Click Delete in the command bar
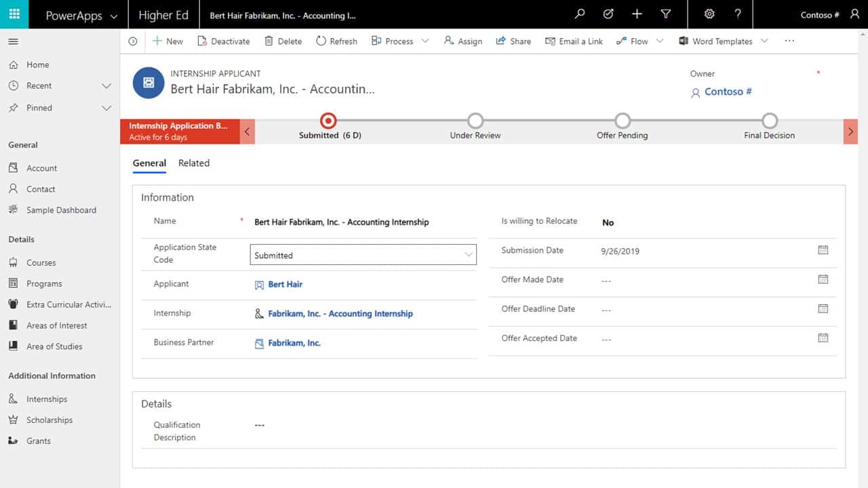Image resolution: width=868 pixels, height=488 pixels. [283, 41]
